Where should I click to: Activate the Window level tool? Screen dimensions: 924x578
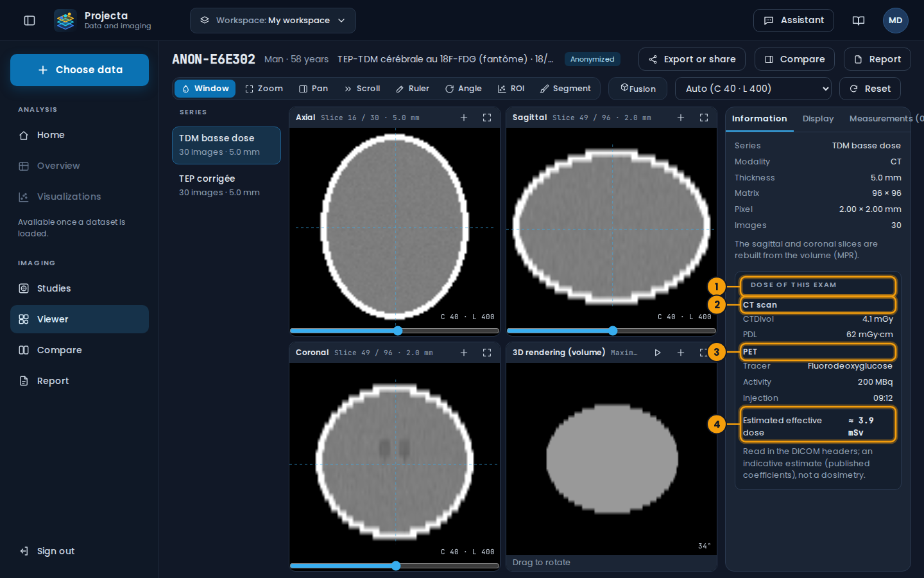205,89
